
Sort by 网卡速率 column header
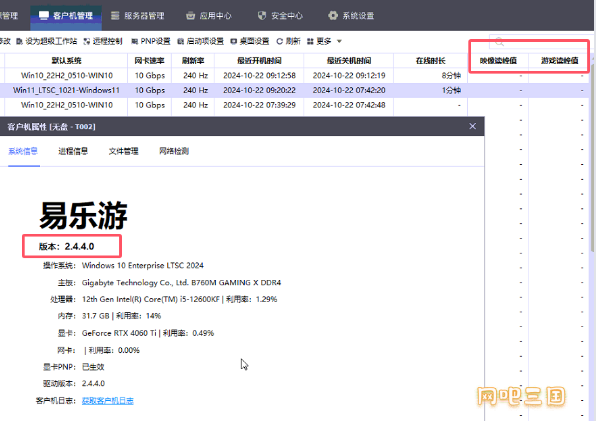pos(149,60)
